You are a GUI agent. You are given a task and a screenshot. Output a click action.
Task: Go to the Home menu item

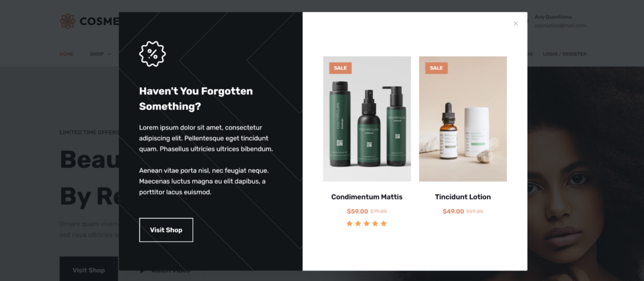pyautogui.click(x=67, y=54)
